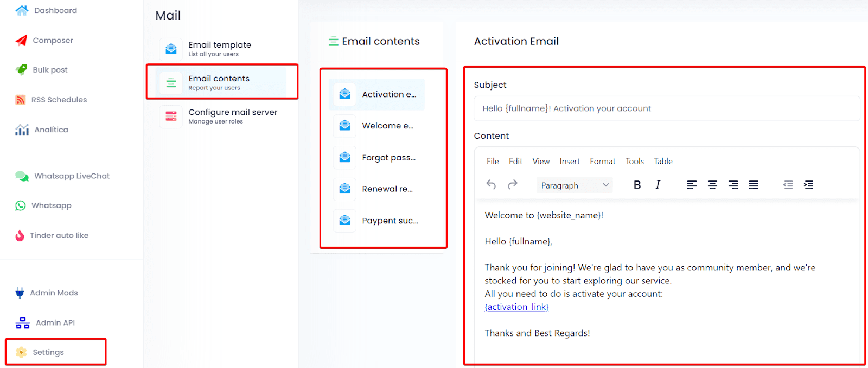The image size is (868, 368).
Task: Open Configure mail server section
Action: 232,116
